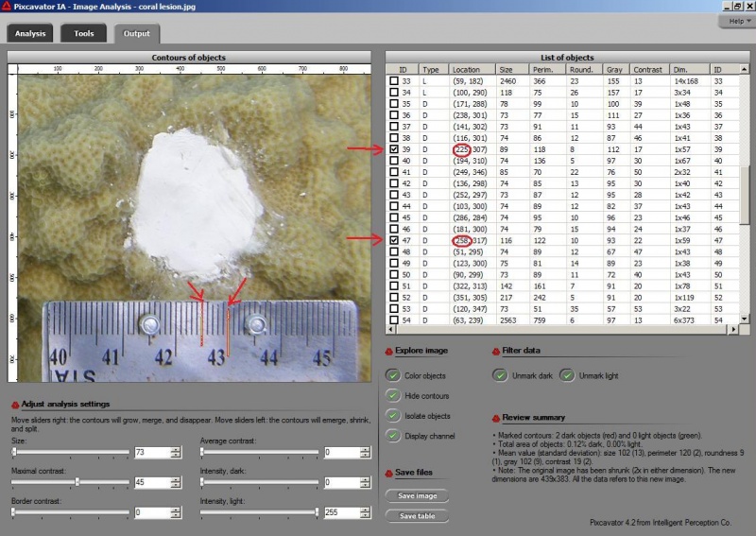This screenshot has width=756, height=536.
Task: Click the Average contrast value field
Action: point(342,452)
